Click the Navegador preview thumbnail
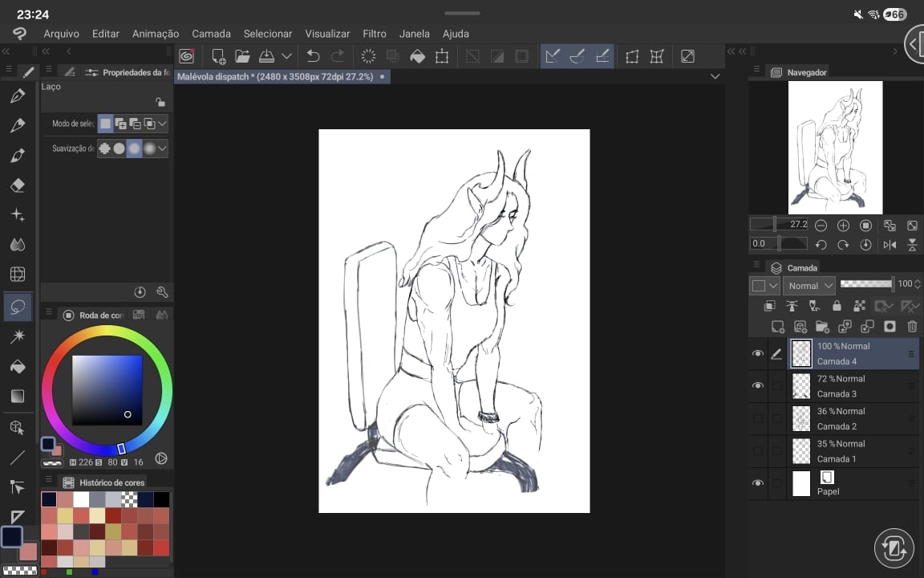Viewport: 924px width, 578px height. (x=835, y=147)
